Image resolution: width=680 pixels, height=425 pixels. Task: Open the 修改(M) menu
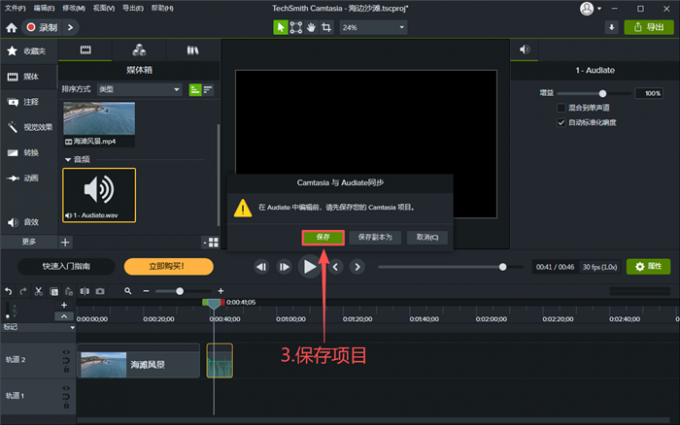tap(74, 8)
